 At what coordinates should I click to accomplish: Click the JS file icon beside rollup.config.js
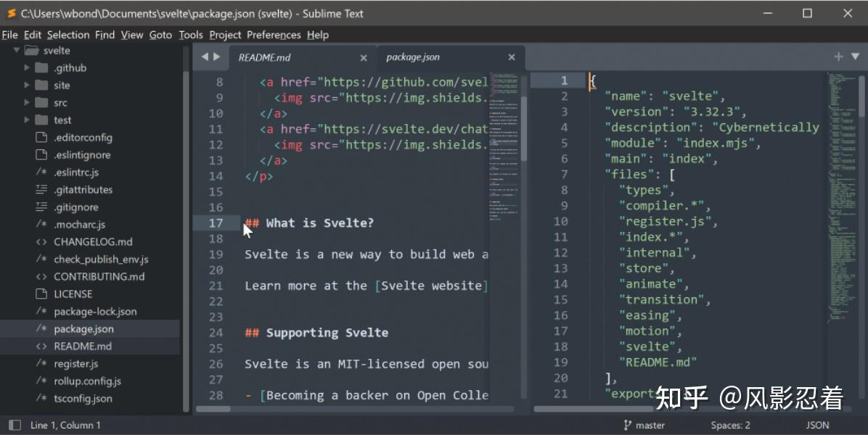pos(41,381)
